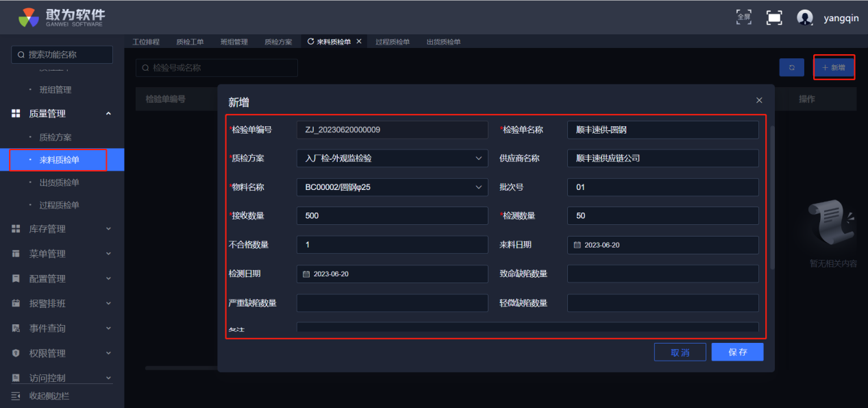Click the 事件查询 icon in sidebar
Viewport: 868px width, 408px height.
(x=16, y=328)
